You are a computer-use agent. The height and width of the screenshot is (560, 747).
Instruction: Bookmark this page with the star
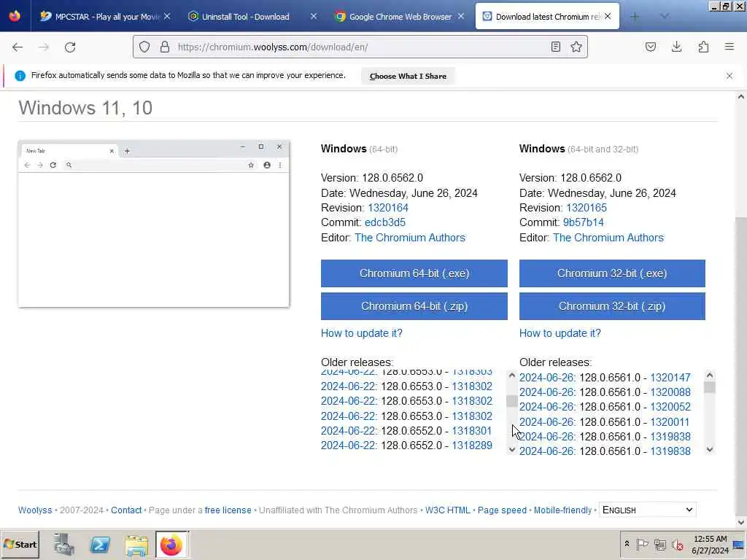576,47
